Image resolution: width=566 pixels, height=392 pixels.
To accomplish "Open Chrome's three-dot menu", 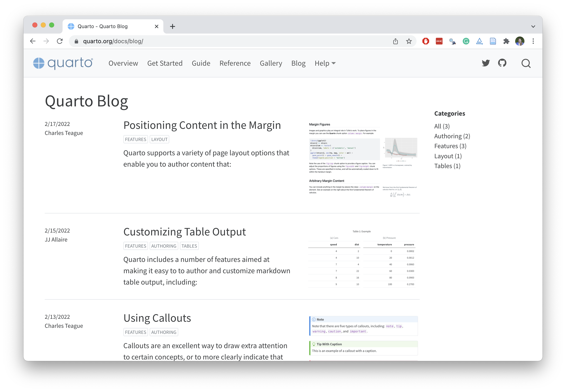I will click(533, 41).
